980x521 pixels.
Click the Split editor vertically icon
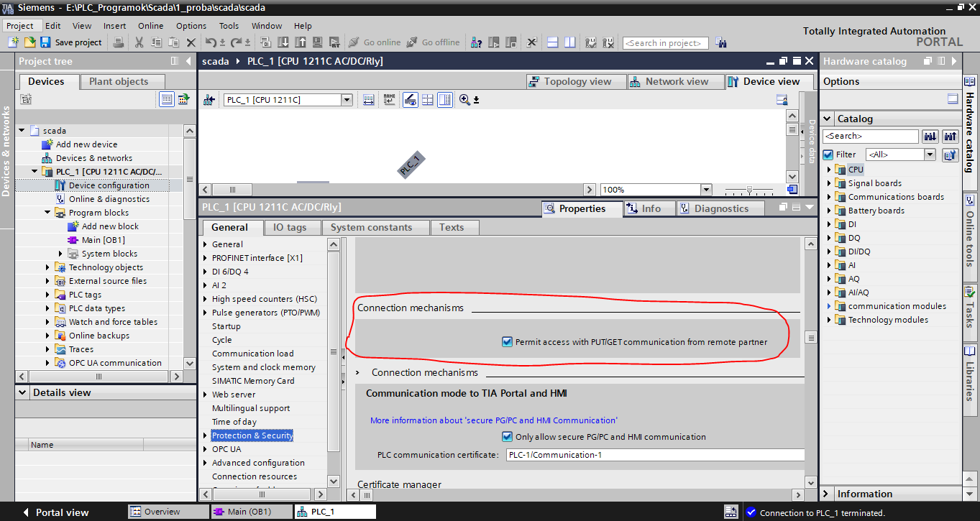569,42
